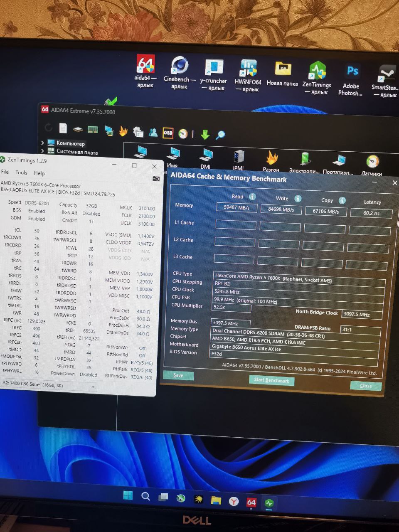
Task: Open File Explorer from the taskbar
Action: coord(216,500)
